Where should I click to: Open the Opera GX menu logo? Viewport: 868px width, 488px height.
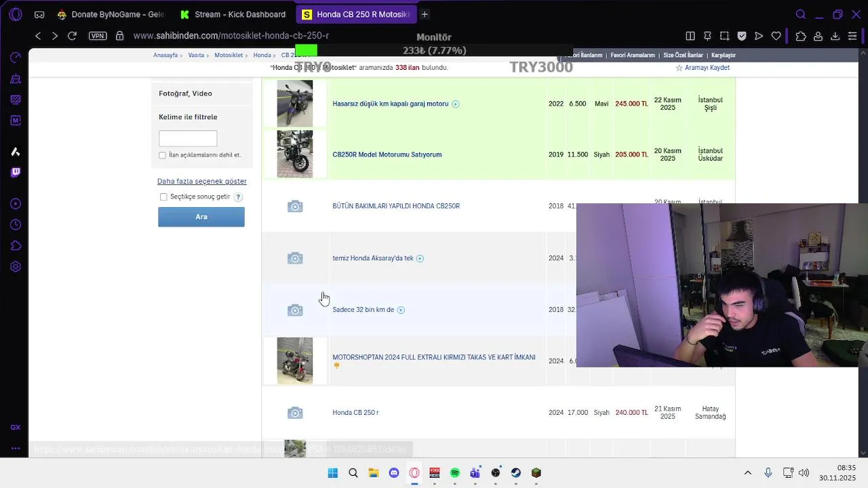(x=15, y=14)
